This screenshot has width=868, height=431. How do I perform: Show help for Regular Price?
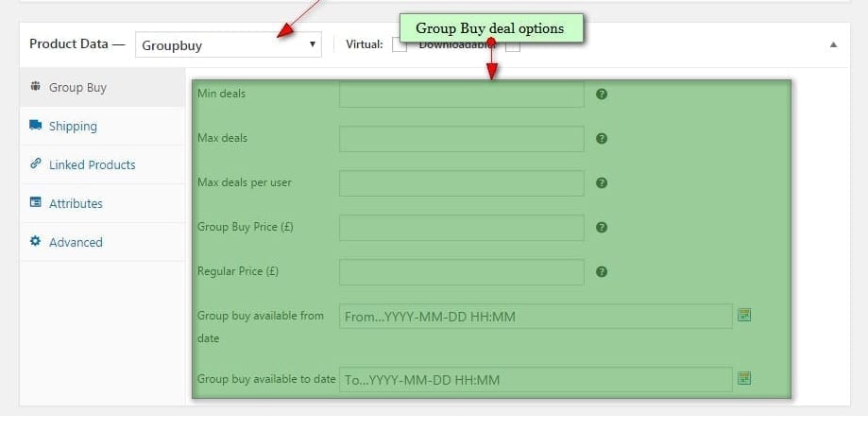pos(602,271)
